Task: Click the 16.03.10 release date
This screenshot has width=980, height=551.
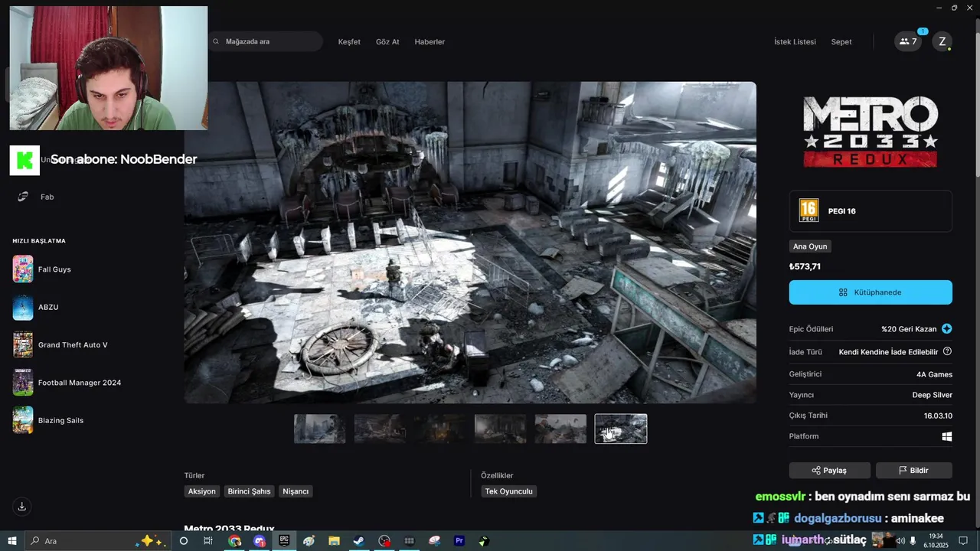Action: coord(938,416)
